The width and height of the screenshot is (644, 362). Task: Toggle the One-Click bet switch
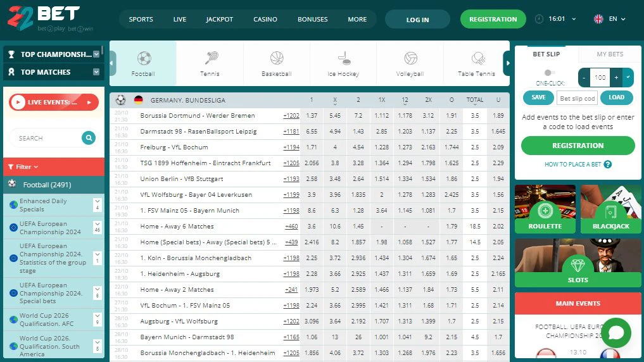(549, 73)
